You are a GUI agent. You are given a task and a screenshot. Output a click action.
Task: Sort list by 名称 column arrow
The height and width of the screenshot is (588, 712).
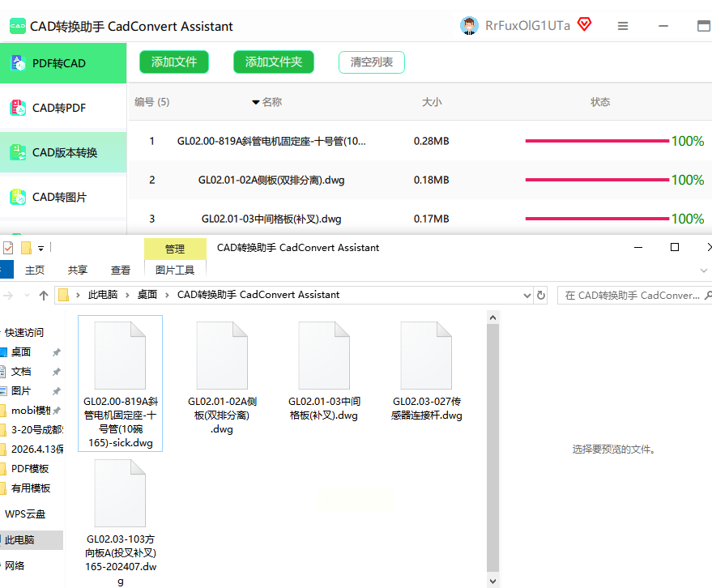point(256,102)
